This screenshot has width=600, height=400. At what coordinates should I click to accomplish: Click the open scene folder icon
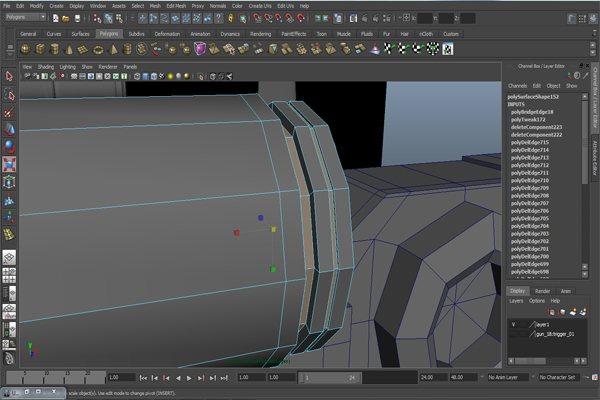click(66, 18)
